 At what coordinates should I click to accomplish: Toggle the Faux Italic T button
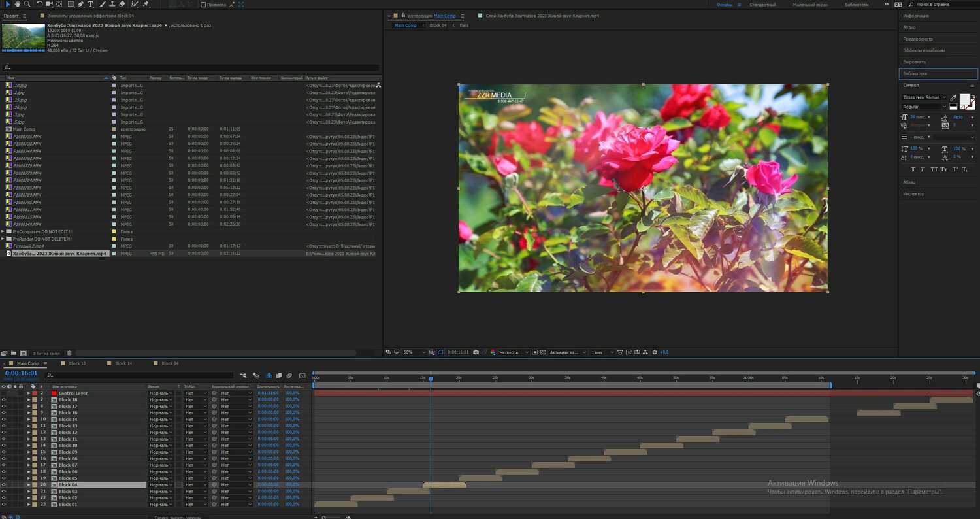coord(923,169)
